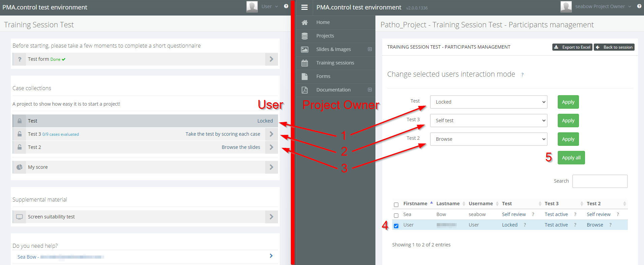Click the Home house icon in sidebar
This screenshot has width=644, height=265.
(305, 22)
